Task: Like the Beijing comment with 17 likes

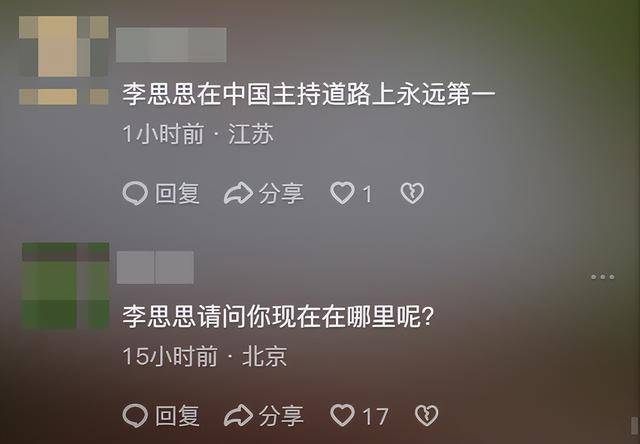Action: tap(342, 415)
